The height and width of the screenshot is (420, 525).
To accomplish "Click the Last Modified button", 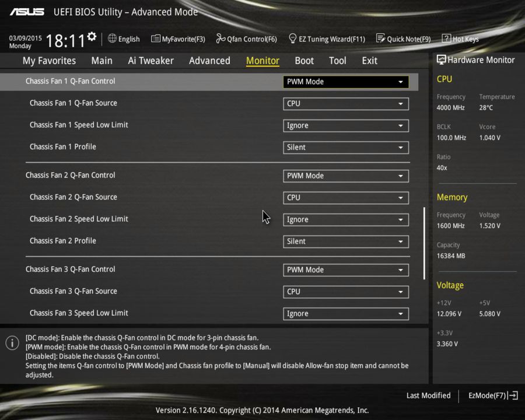I will pos(428,395).
